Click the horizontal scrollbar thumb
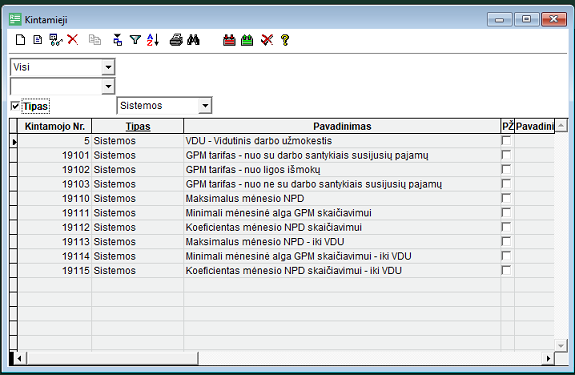 tap(112, 359)
